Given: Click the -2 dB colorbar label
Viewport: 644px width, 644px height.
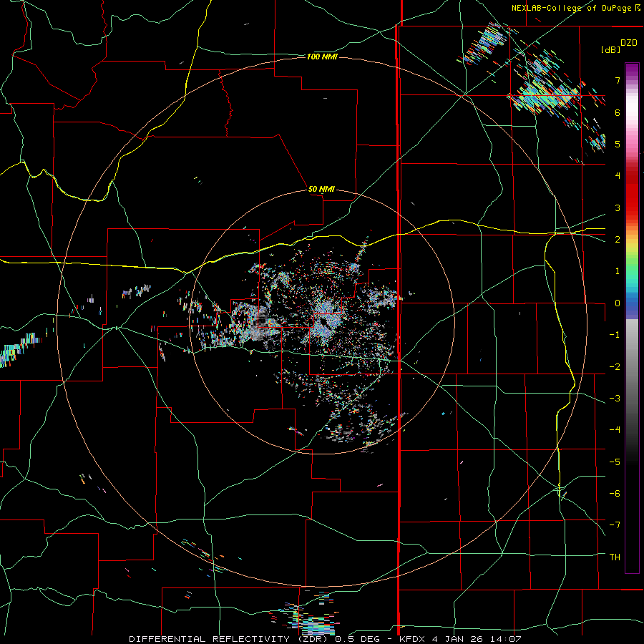Looking at the screenshot, I should 615,367.
